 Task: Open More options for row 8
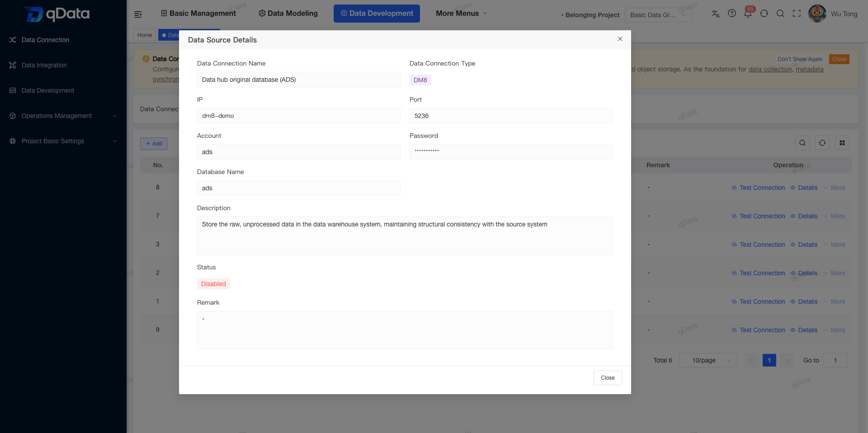tap(834, 188)
